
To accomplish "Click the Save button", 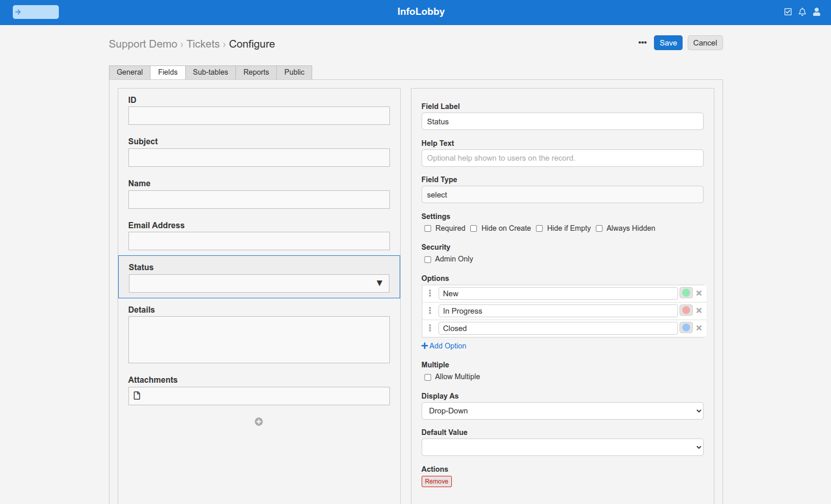I will (x=668, y=43).
